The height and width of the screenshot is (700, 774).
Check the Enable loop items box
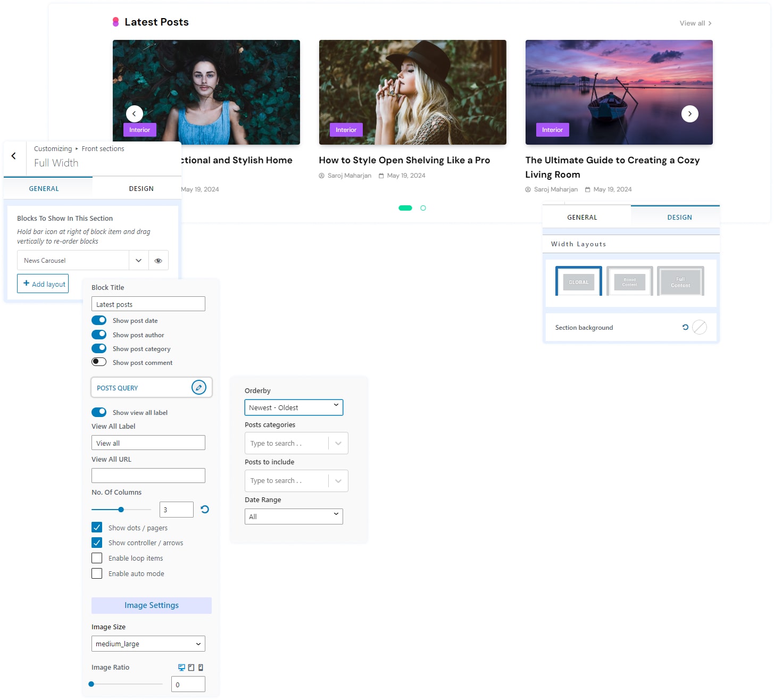[x=97, y=558]
